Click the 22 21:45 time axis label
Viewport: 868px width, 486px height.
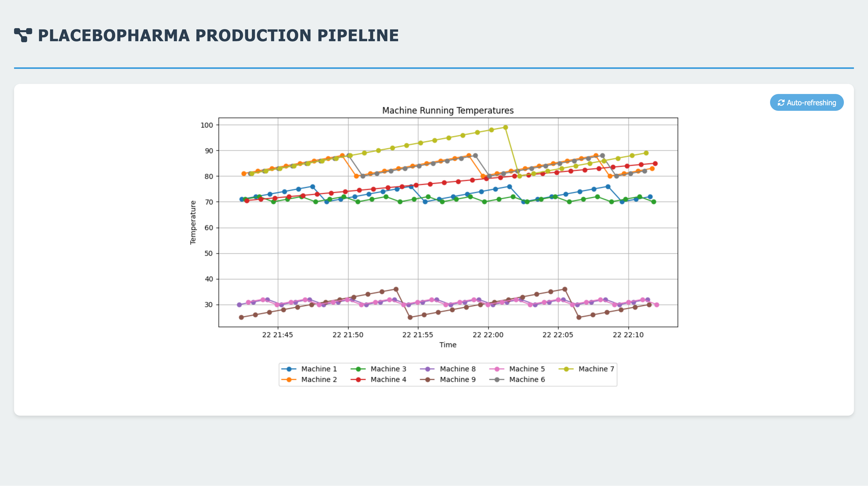[x=277, y=335]
